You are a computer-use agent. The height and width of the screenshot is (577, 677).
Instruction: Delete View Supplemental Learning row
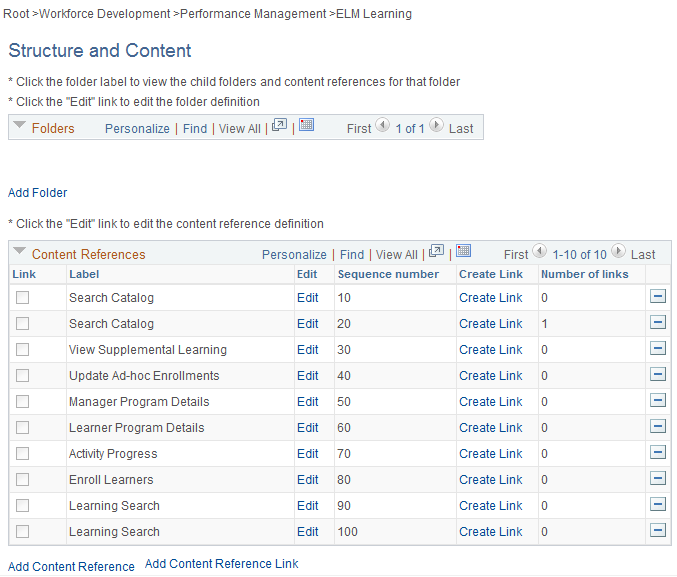click(x=658, y=348)
